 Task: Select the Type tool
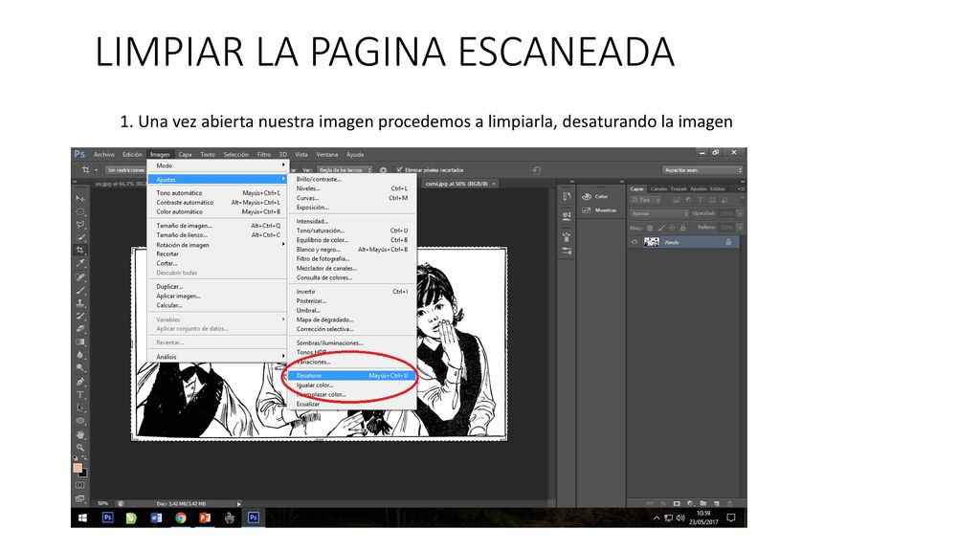[x=80, y=395]
